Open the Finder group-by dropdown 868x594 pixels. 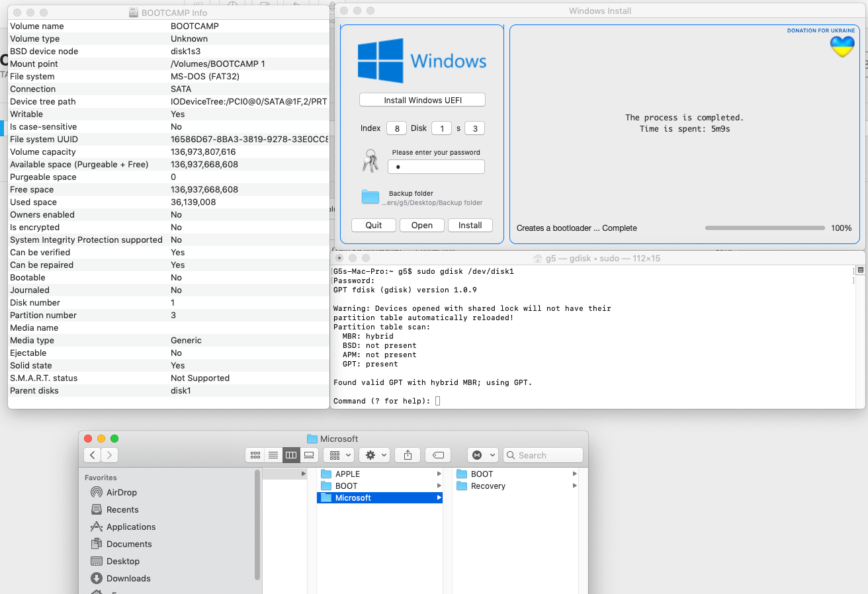point(340,455)
